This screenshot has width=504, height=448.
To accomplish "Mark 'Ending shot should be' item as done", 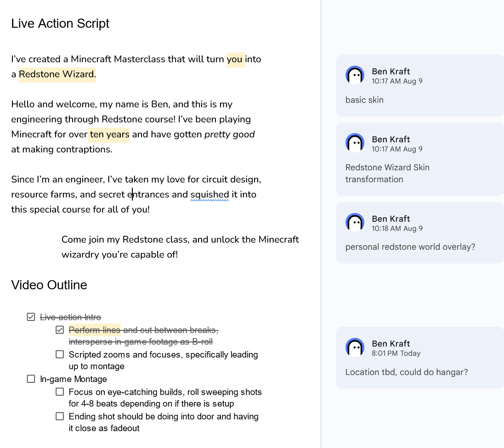I will (x=60, y=416).
